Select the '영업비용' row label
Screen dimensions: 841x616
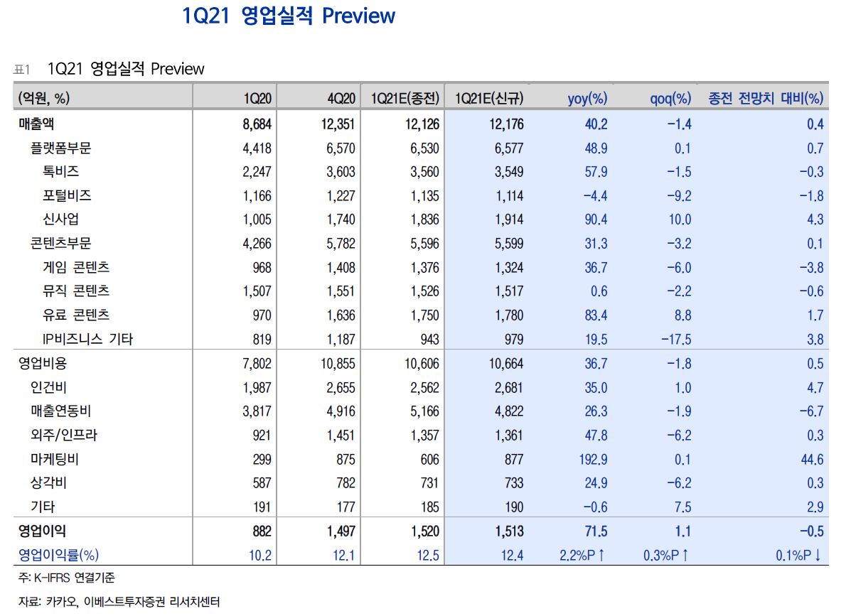pyautogui.click(x=43, y=364)
